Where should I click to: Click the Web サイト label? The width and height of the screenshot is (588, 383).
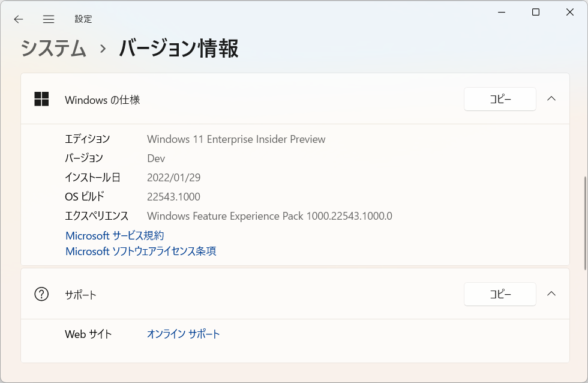(x=88, y=334)
